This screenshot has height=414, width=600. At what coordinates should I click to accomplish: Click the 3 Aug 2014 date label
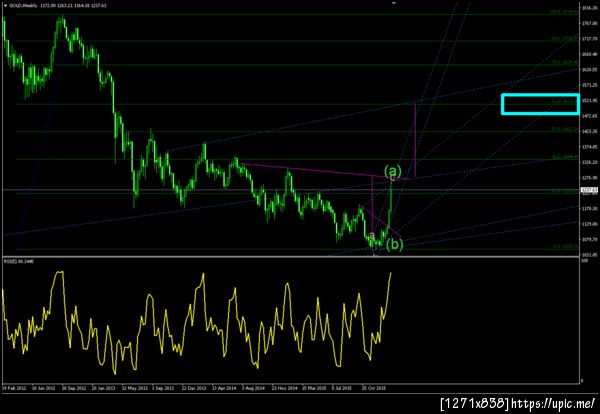(253, 388)
